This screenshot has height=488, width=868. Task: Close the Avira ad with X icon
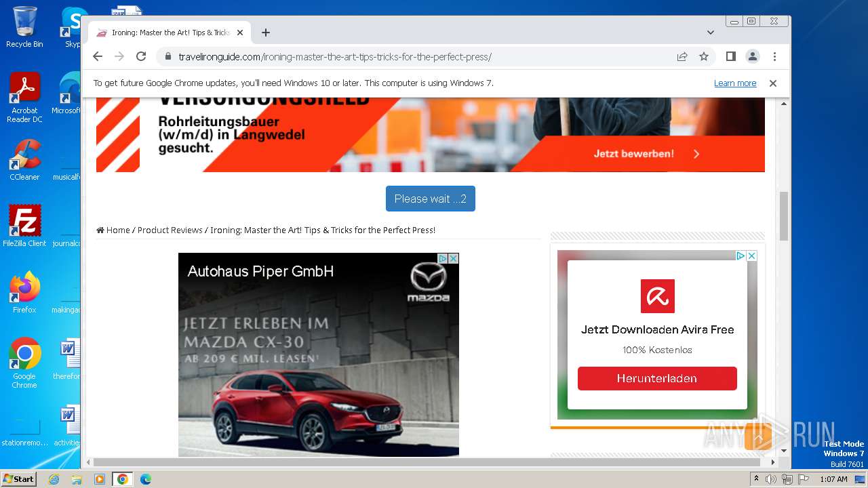[751, 256]
